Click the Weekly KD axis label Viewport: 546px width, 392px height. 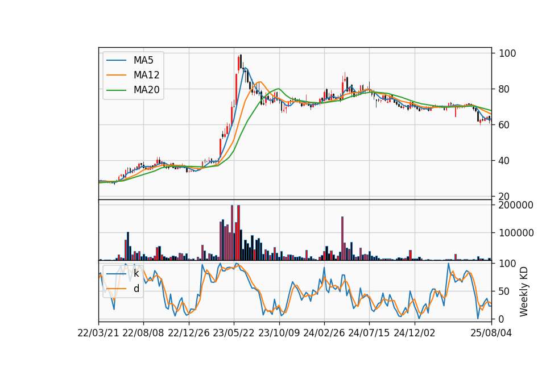pyautogui.click(x=524, y=292)
